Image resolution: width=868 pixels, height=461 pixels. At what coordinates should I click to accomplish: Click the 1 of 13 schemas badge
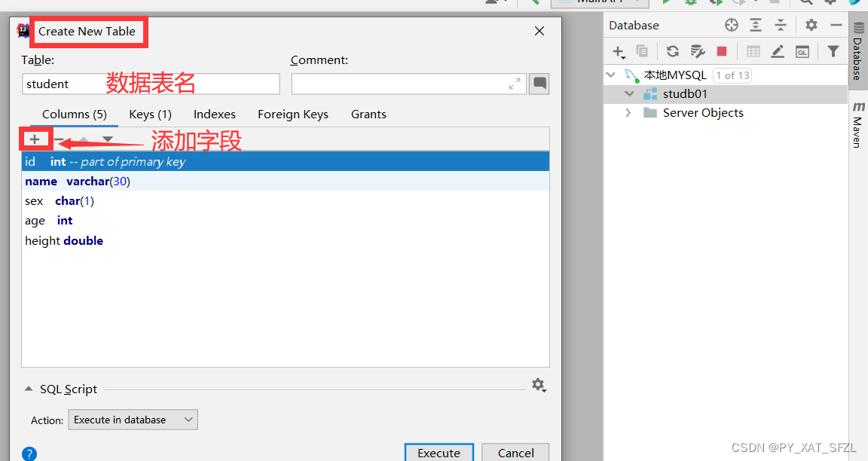[x=732, y=75]
